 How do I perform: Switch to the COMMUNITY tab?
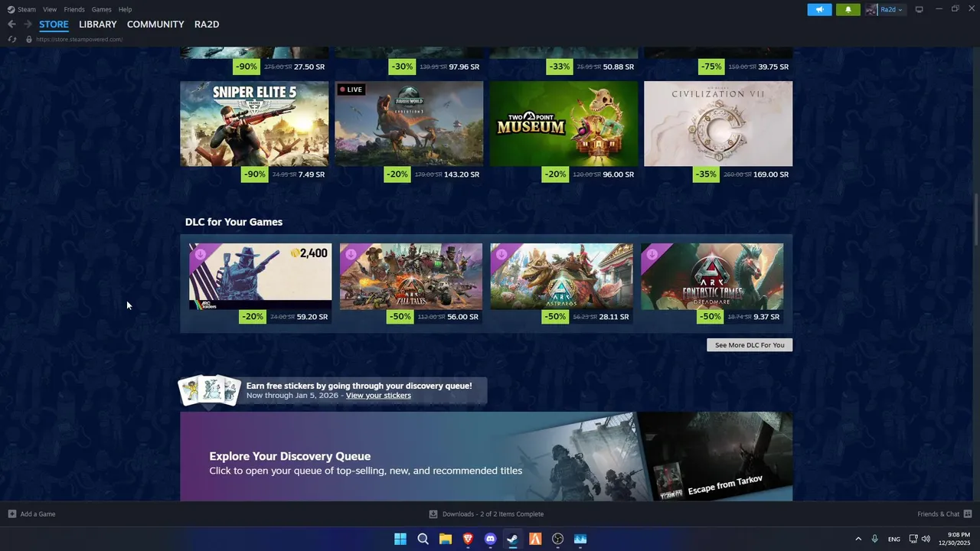pyautogui.click(x=155, y=24)
